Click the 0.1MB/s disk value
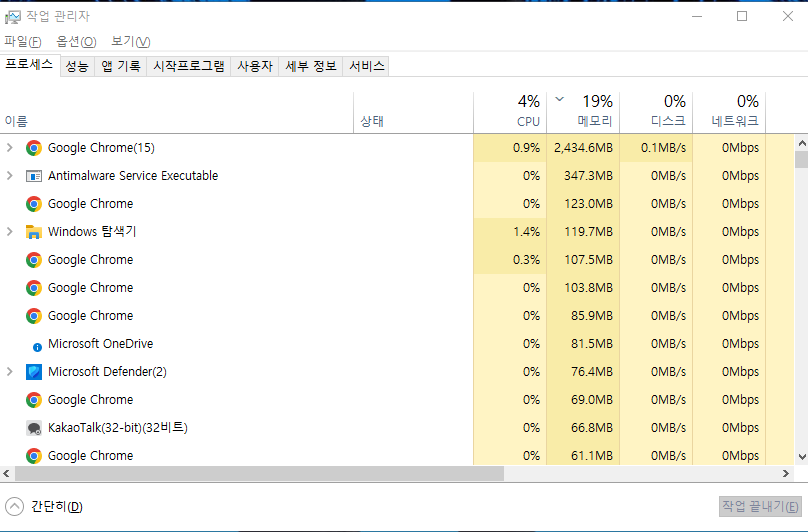Viewport: 808px width, 532px height. (664, 148)
